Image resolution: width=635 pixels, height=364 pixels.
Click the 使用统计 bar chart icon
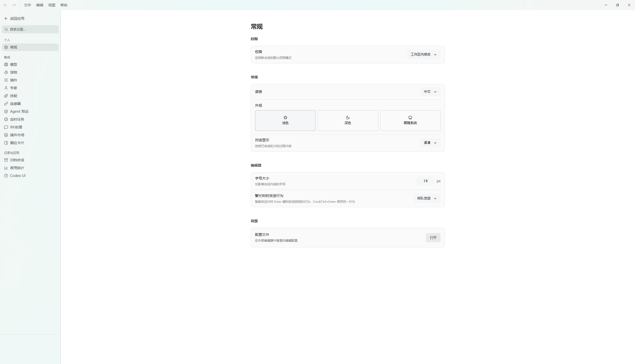pyautogui.click(x=6, y=168)
